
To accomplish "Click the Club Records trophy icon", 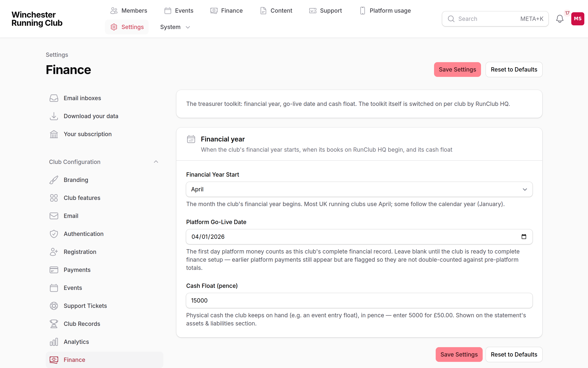I will (54, 324).
